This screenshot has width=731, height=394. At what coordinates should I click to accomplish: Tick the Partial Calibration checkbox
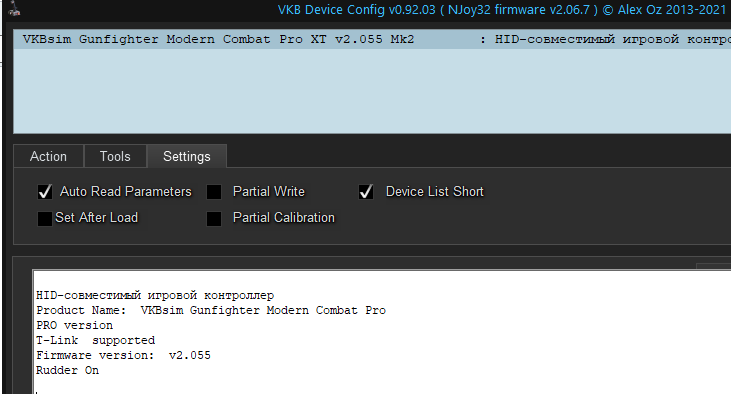[x=214, y=218]
